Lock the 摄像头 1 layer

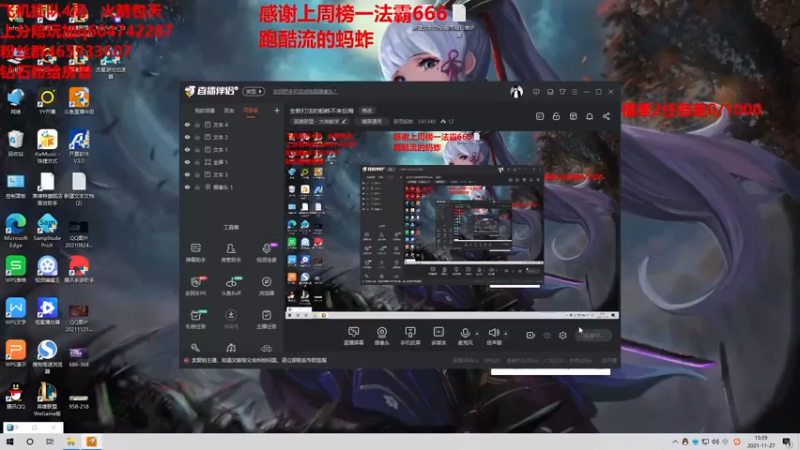pos(197,187)
